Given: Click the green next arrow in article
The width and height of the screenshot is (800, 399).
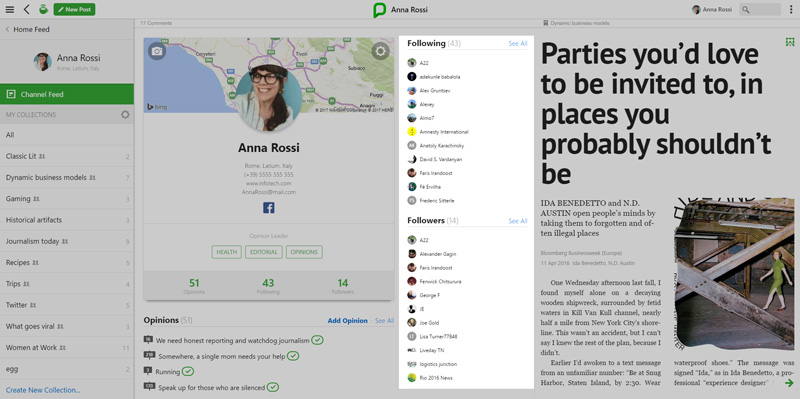Looking at the screenshot, I should click(789, 383).
